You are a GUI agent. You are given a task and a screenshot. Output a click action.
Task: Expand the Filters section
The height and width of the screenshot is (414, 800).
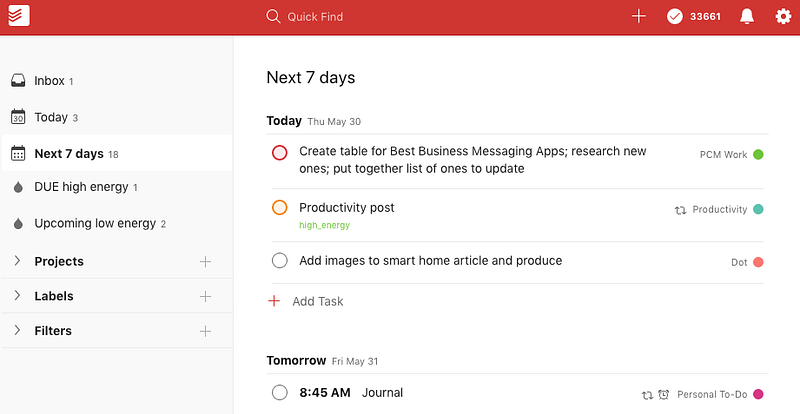17,331
